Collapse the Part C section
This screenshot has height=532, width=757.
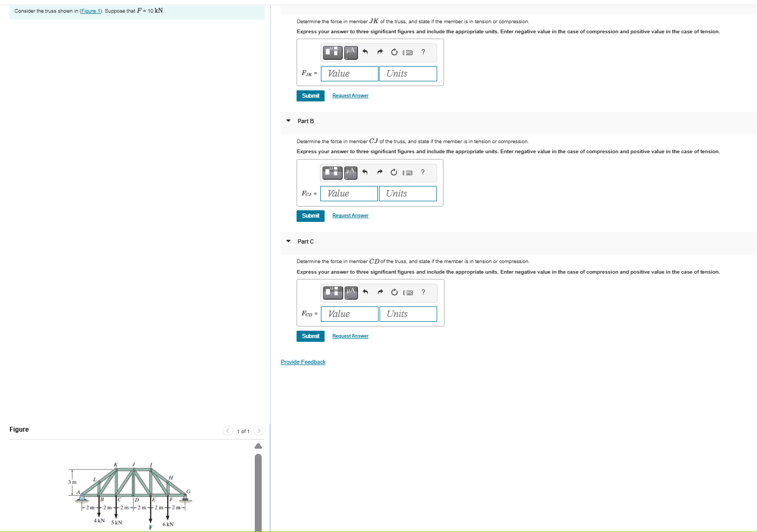(288, 241)
